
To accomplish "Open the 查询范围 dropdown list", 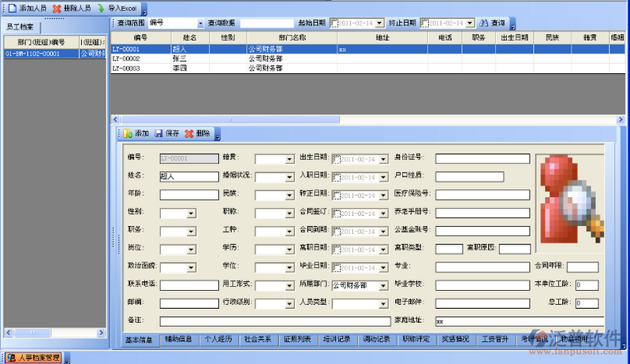I will [x=199, y=24].
